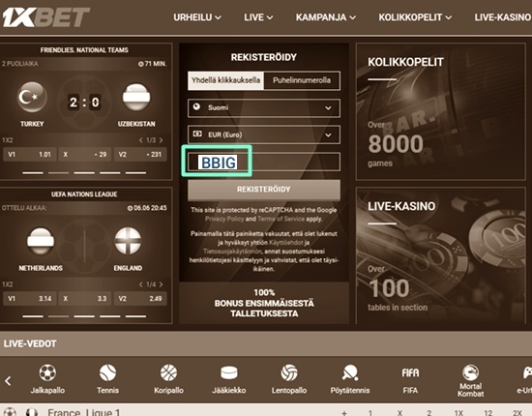
Task: Click the LIVE-VEDOT section heading
Action: (x=30, y=343)
